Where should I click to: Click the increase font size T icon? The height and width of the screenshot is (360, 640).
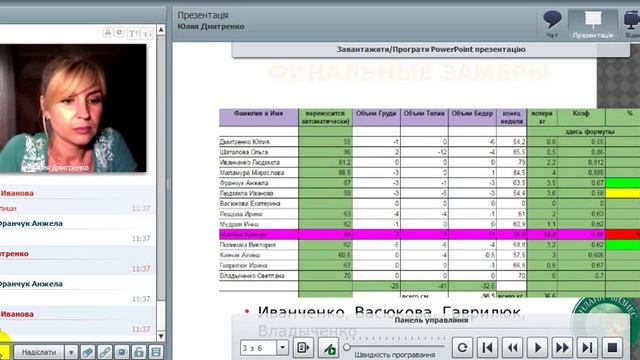click(x=132, y=33)
